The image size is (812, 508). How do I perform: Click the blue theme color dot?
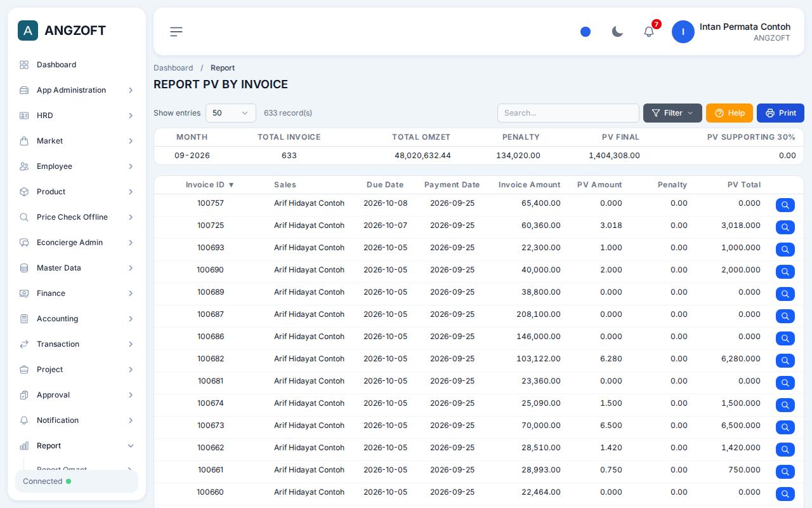tap(586, 32)
